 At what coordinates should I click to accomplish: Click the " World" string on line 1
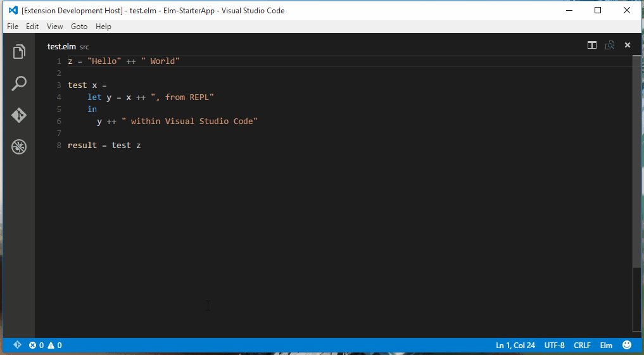point(160,61)
